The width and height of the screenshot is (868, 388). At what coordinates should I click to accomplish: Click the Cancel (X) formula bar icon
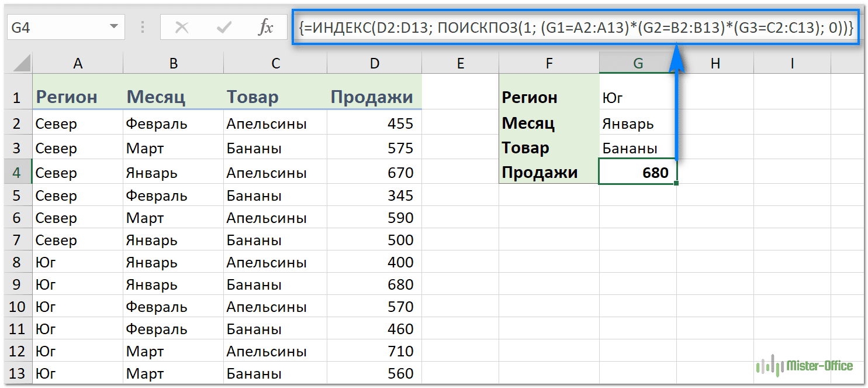point(182,28)
